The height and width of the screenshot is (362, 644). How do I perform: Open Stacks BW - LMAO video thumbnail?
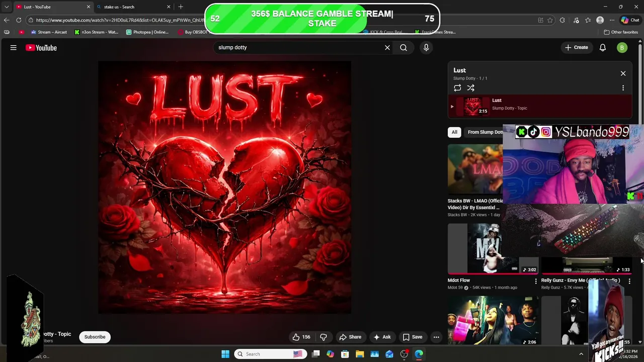tap(475, 169)
